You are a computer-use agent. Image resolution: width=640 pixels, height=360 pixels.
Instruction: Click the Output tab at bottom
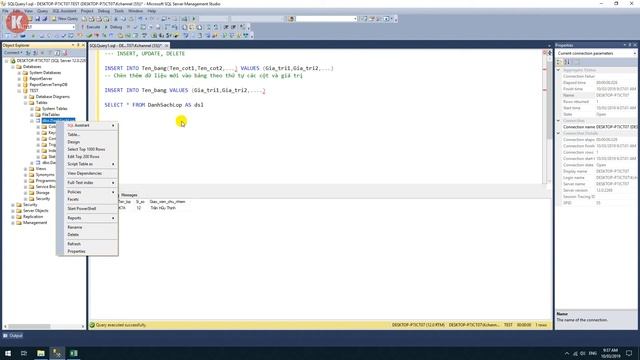click(13, 336)
